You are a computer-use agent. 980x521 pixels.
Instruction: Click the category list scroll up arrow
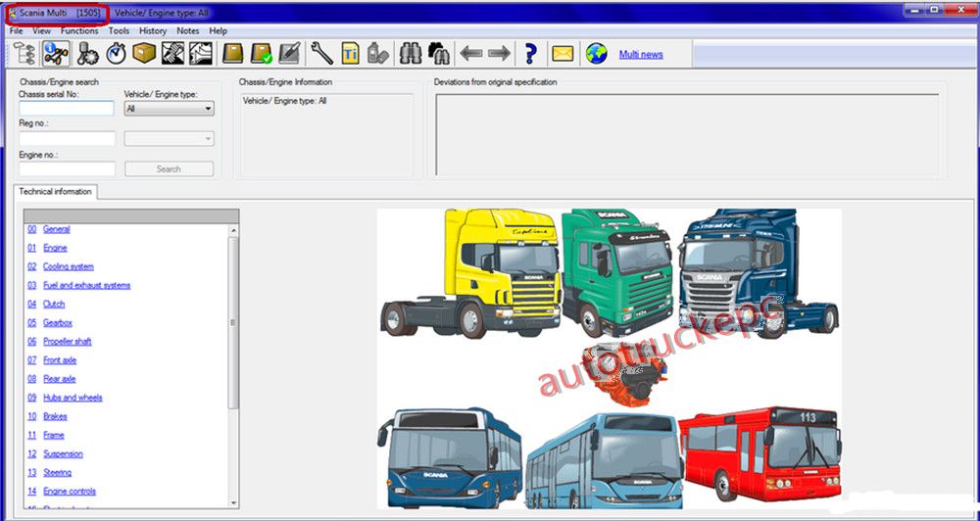point(234,230)
